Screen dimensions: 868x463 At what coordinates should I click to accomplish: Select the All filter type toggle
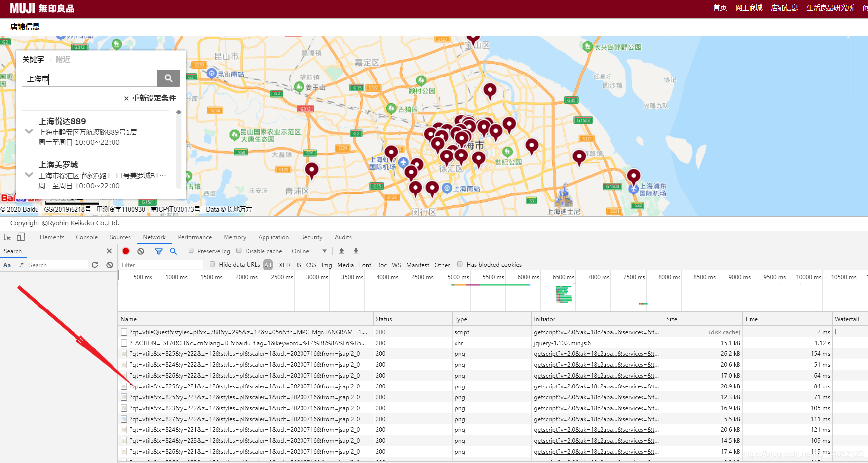(x=268, y=265)
